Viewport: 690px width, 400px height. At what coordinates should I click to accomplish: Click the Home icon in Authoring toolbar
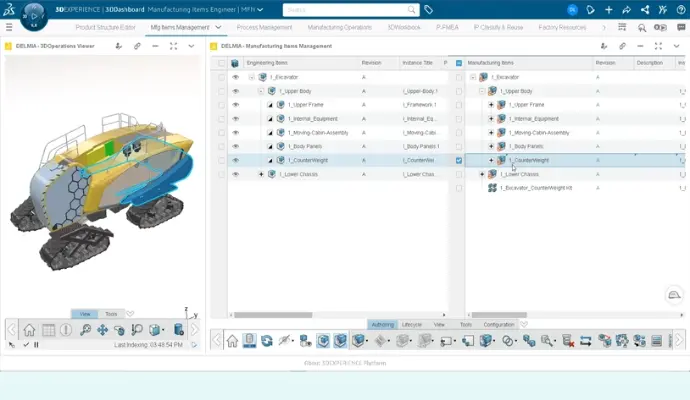(232, 341)
